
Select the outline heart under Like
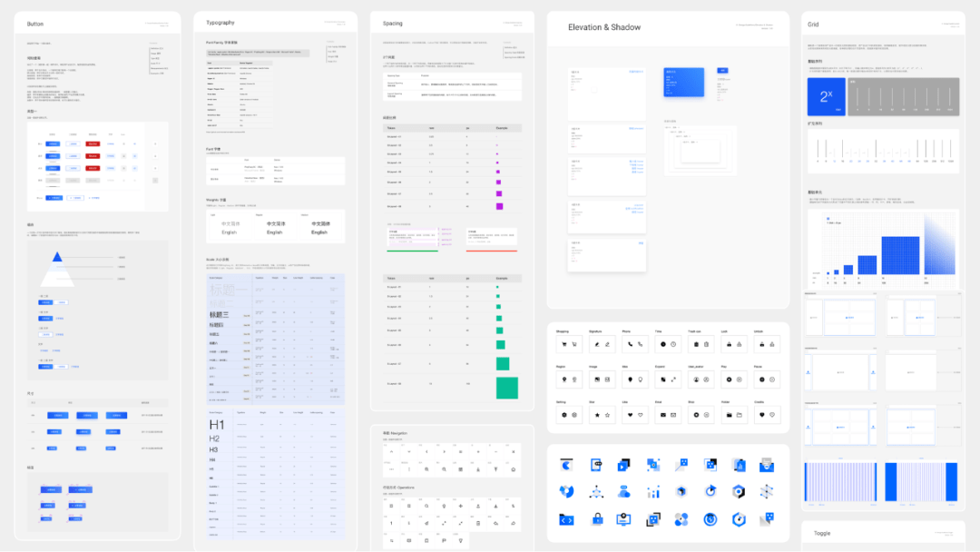click(640, 415)
